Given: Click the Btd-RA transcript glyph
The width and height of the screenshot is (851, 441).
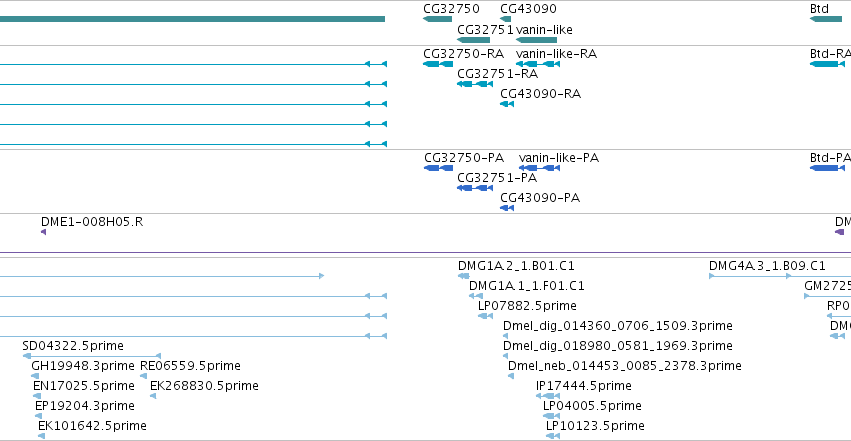Looking at the screenshot, I should tap(827, 64).
